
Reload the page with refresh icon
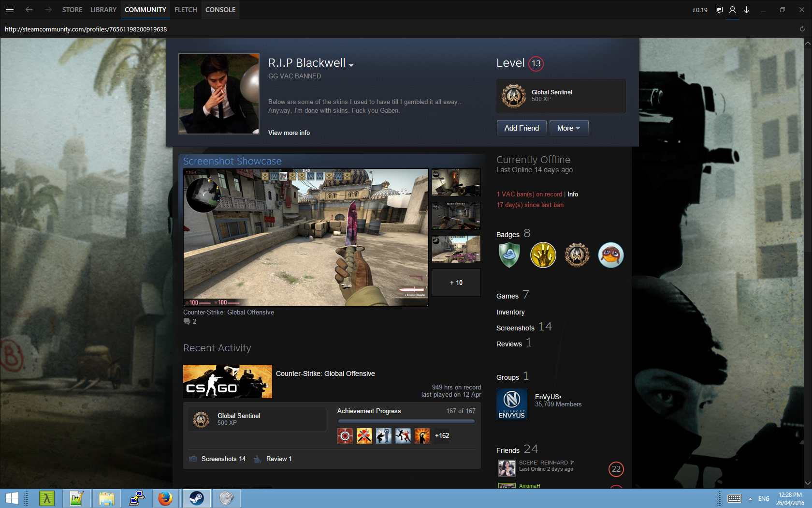tap(802, 29)
